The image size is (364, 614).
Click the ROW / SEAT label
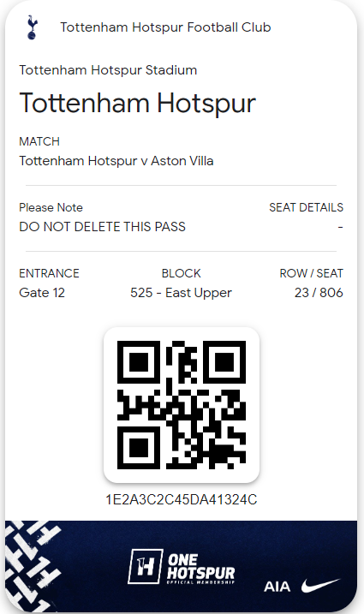click(x=311, y=273)
